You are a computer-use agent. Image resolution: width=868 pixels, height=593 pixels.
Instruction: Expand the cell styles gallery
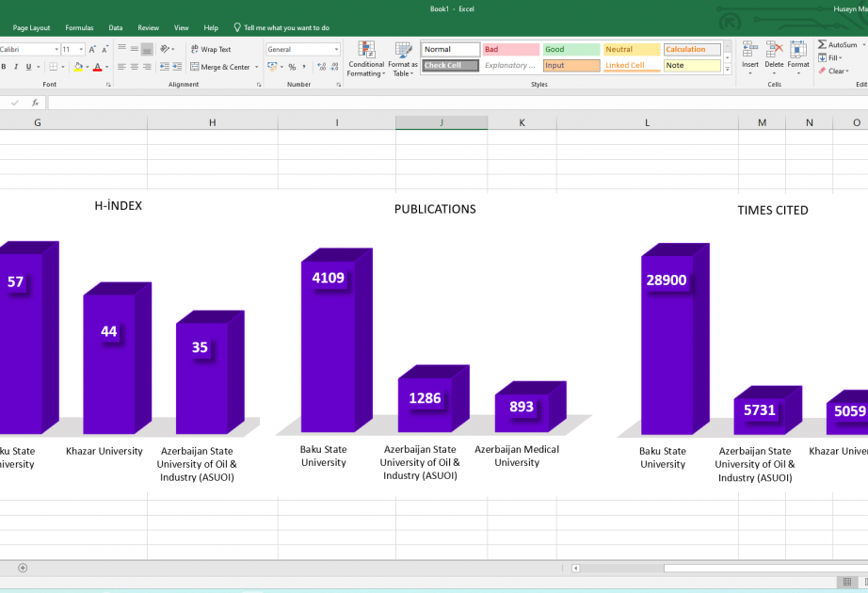[x=728, y=70]
